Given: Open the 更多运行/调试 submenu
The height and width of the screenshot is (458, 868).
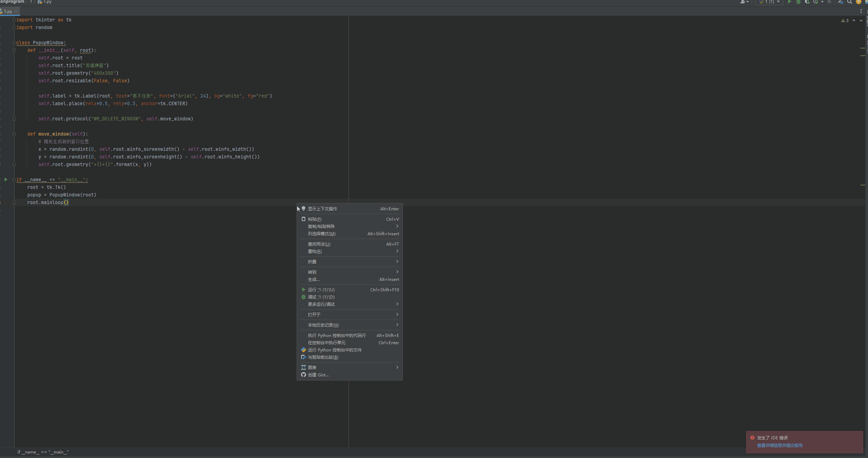Looking at the screenshot, I should pyautogui.click(x=350, y=304).
